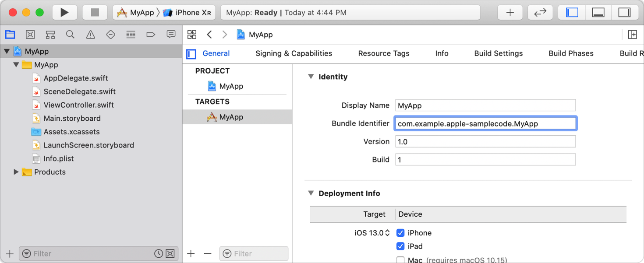Show the Symbol navigator
Viewport: 644px width, 263px height.
click(x=50, y=35)
